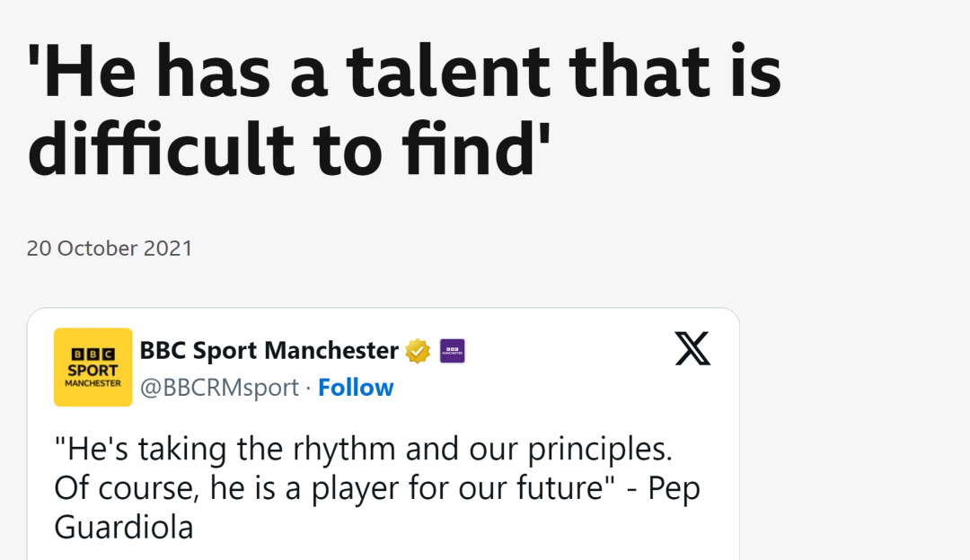
Task: Click MANCHESTER text in the yellow logo
Action: pyautogui.click(x=93, y=383)
